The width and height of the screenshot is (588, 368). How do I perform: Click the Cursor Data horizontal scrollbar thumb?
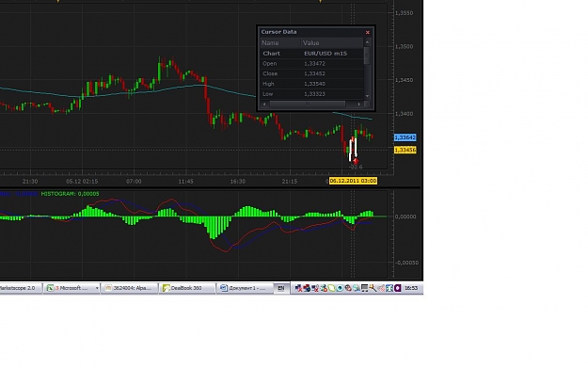308,104
